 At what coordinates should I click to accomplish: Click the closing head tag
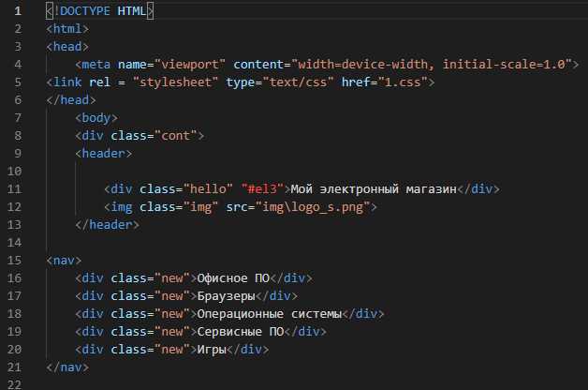point(71,100)
